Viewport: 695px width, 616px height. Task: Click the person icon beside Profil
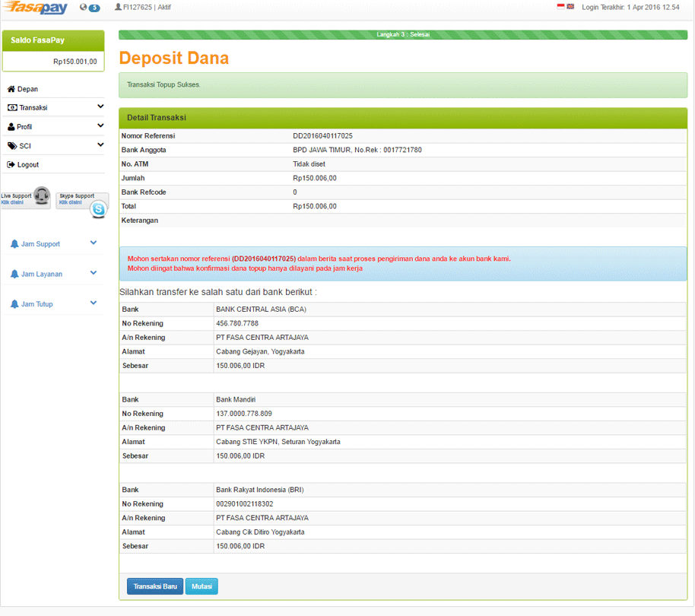(11, 127)
